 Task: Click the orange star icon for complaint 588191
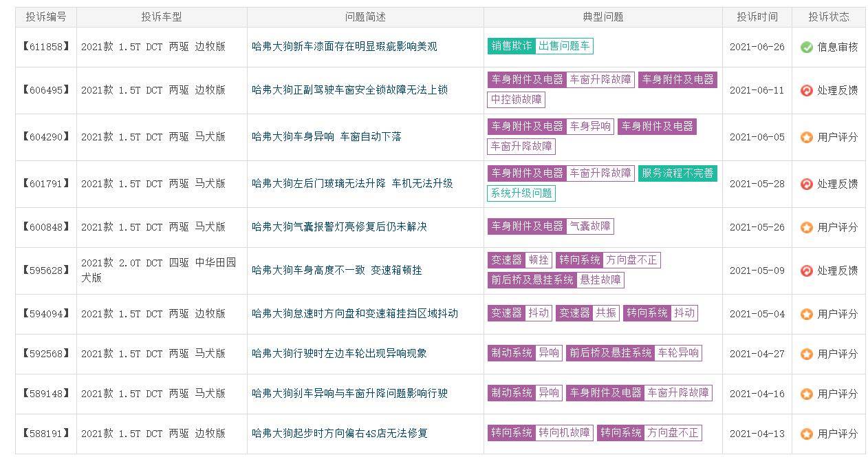pos(806,433)
